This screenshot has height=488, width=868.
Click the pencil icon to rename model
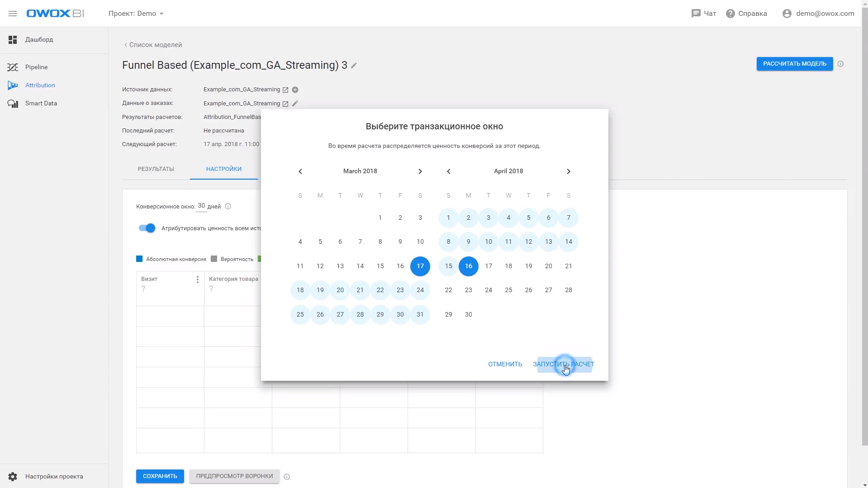354,66
